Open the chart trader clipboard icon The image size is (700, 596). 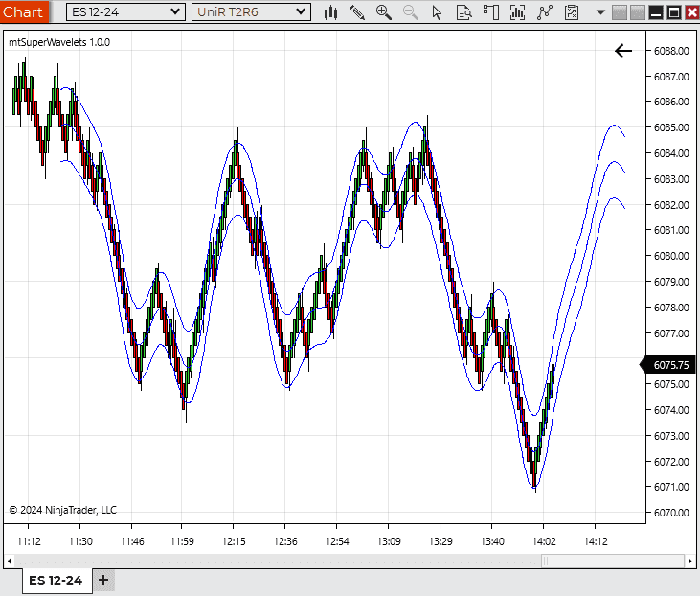[x=572, y=12]
